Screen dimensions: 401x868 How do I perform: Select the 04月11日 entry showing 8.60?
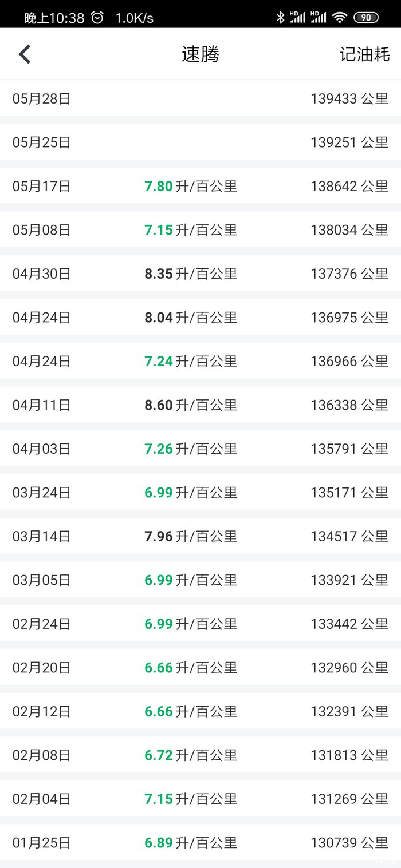pos(200,405)
